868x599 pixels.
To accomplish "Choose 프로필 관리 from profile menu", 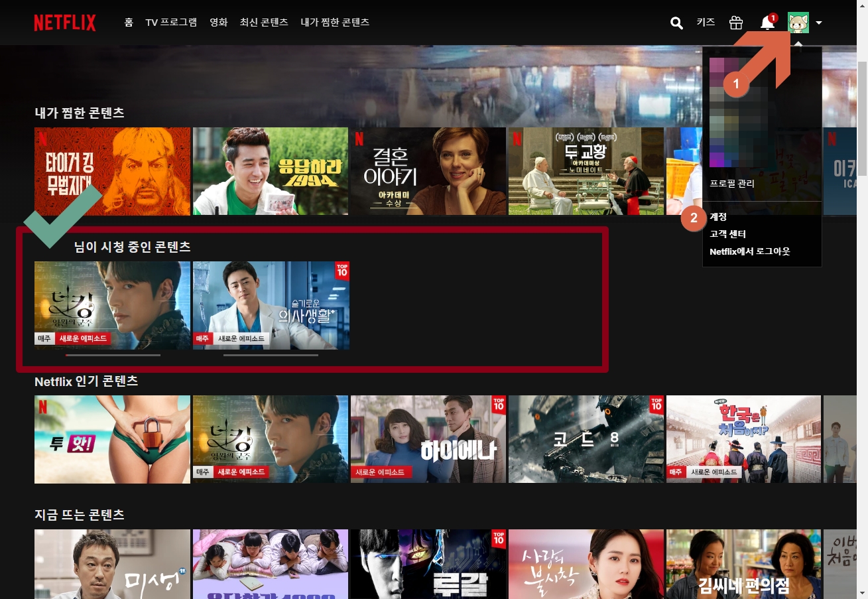I will click(x=732, y=183).
